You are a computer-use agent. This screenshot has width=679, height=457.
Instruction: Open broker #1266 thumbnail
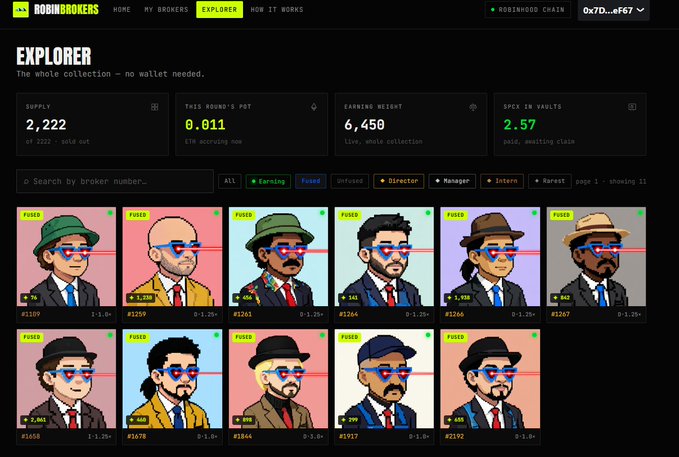pyautogui.click(x=490, y=257)
